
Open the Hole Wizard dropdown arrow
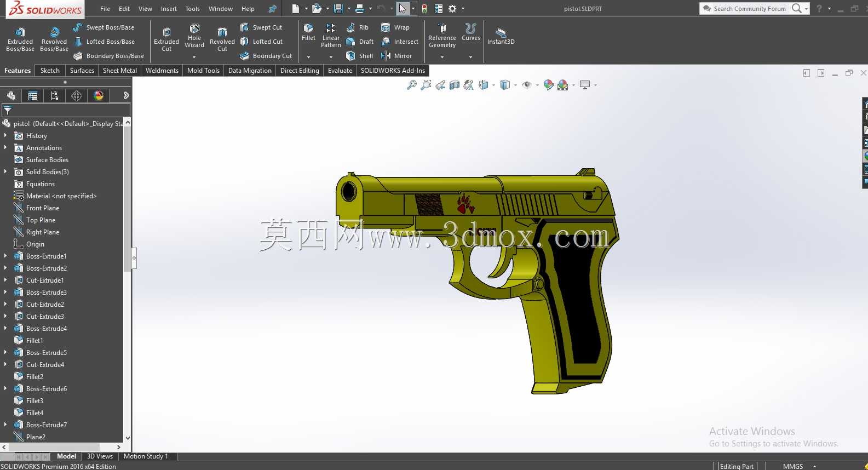[194, 57]
